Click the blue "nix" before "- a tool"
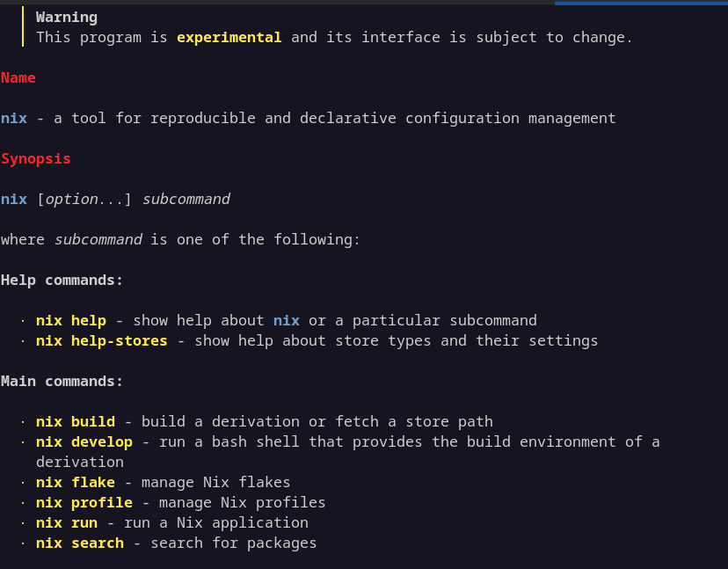The width and height of the screenshot is (728, 569). pos(14,119)
